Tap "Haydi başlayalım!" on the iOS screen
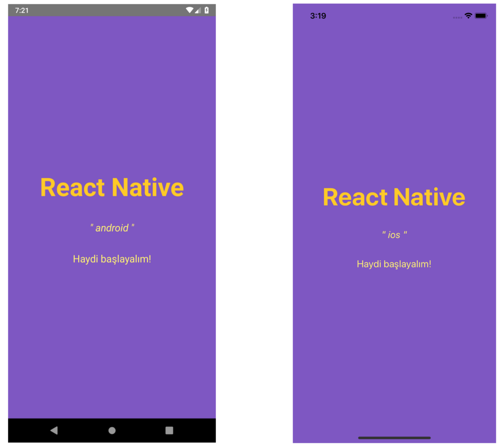Screen dimensions: 500x448 pos(394,264)
